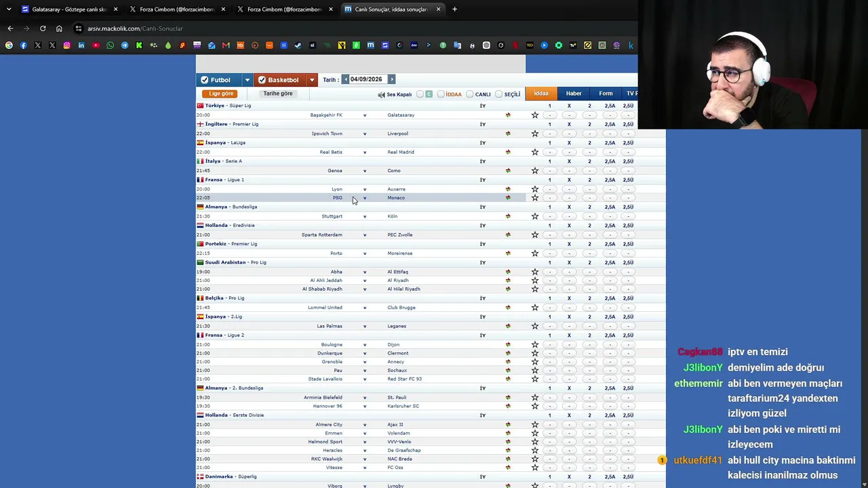Viewport: 868px width, 488px height.
Task: Switch to second Forza Cimbom browser tab
Action: (x=285, y=9)
